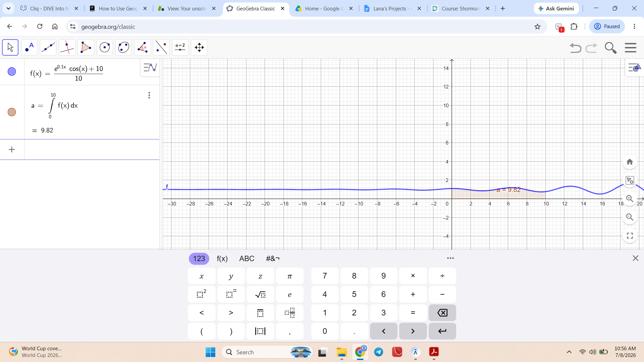Image resolution: width=644 pixels, height=362 pixels.
Task: Select the Move arrow tool
Action: 10,48
